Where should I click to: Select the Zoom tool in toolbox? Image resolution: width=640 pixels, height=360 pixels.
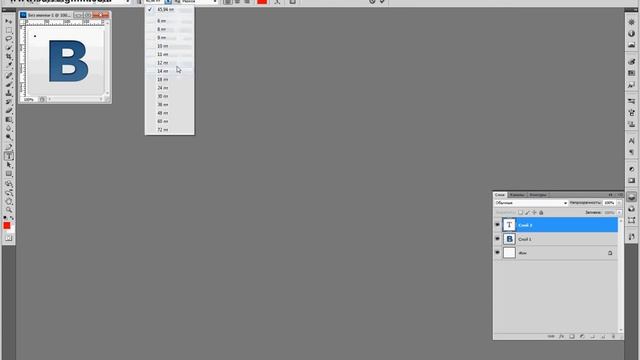[9, 209]
